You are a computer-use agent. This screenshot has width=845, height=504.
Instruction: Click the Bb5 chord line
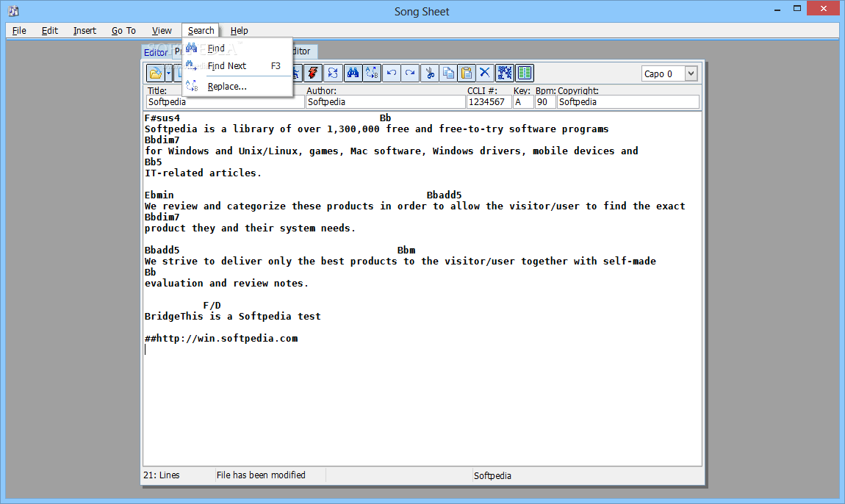point(153,162)
